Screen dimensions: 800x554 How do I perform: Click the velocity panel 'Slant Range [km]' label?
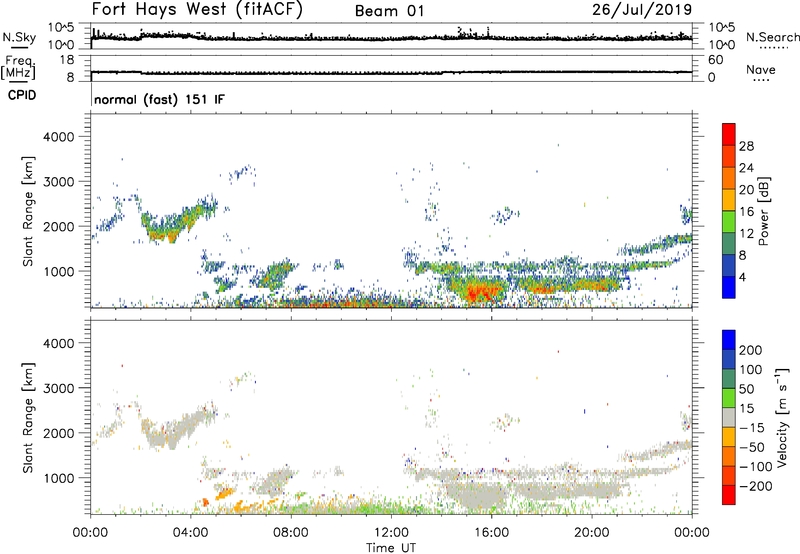[28, 418]
